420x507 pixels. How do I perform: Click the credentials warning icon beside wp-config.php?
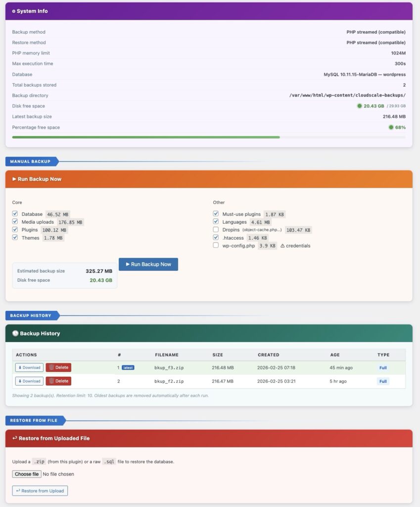(283, 245)
